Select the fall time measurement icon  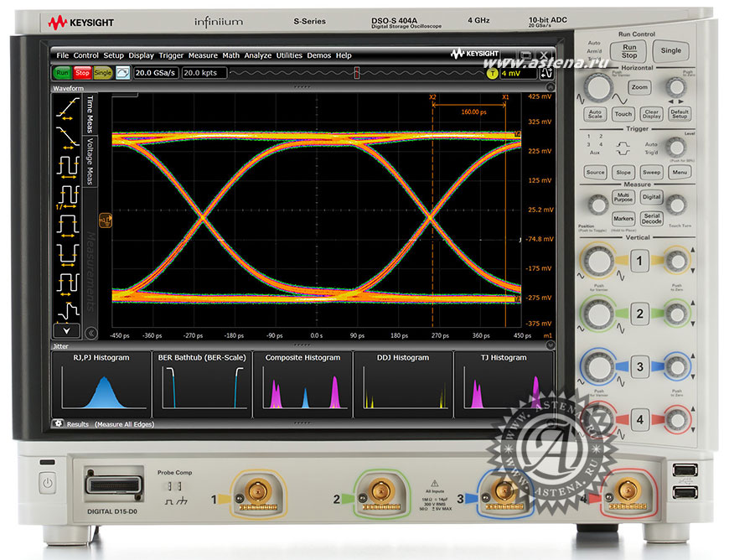68,138
